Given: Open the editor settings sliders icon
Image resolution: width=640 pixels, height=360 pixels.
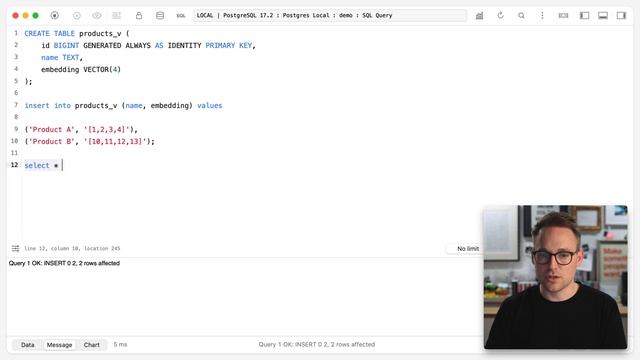Looking at the screenshot, I should pos(16,248).
